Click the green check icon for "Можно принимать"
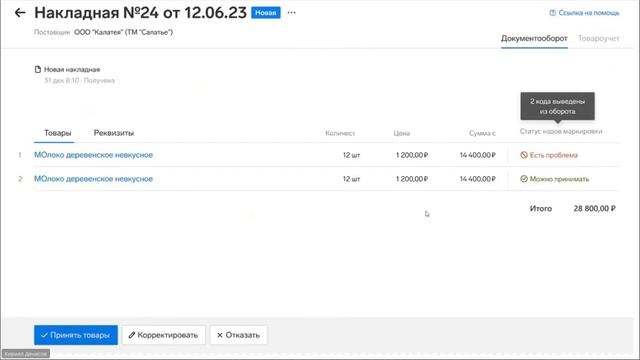The height and width of the screenshot is (360, 640). [524, 179]
